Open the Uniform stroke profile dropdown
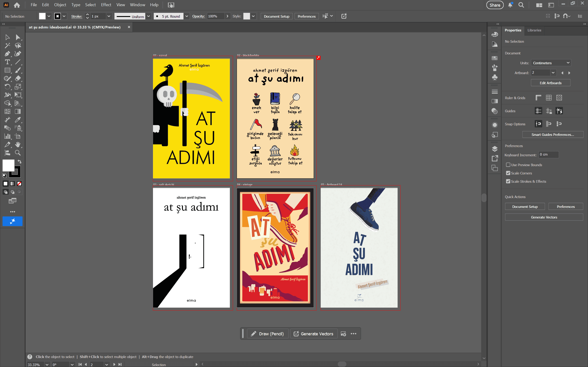Screen dimensions: 588x367 [148, 16]
